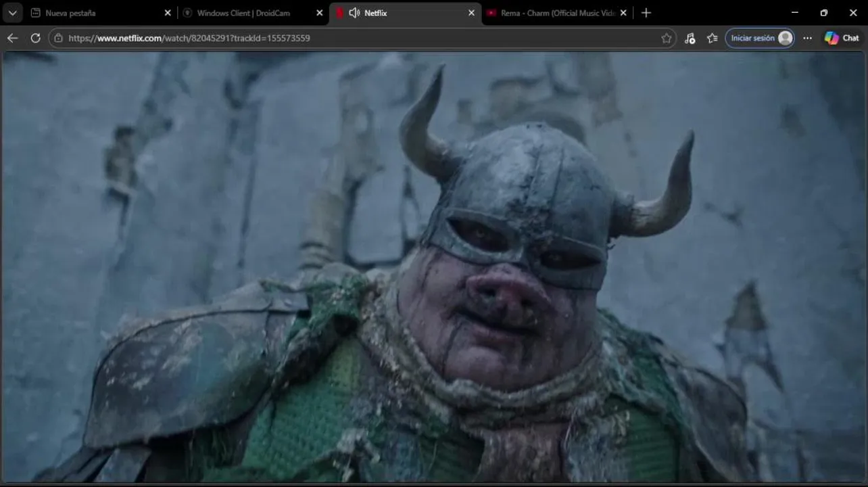
Task: Close the Netflix tab
Action: click(472, 13)
